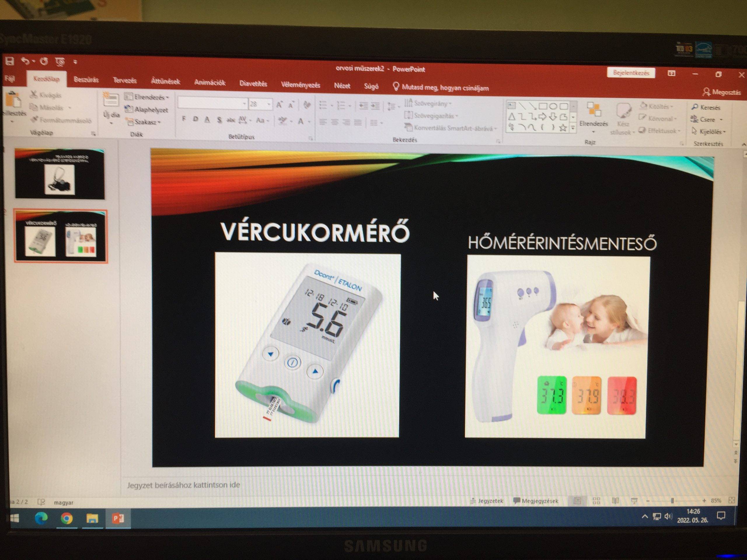Open the Körvonal shape outline dropdown

tap(657, 118)
